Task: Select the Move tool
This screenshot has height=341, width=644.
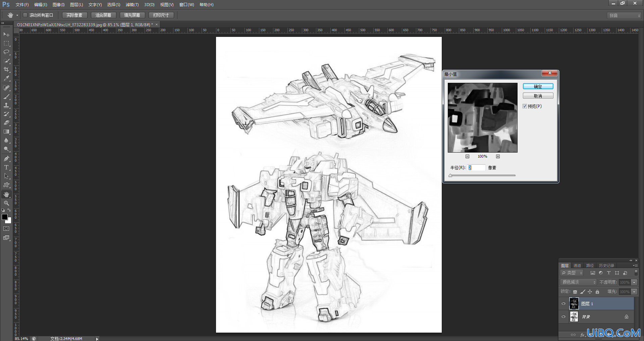Action: (x=6, y=34)
